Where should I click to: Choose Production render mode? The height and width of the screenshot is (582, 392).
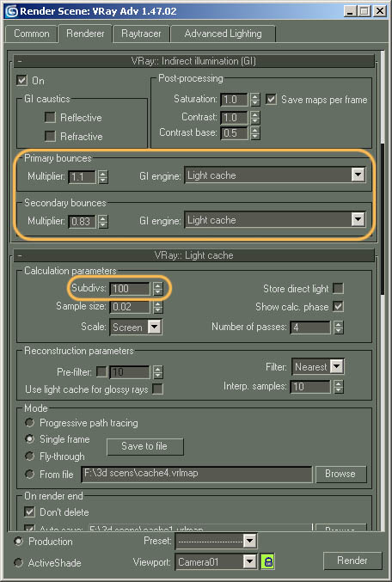[18, 542]
